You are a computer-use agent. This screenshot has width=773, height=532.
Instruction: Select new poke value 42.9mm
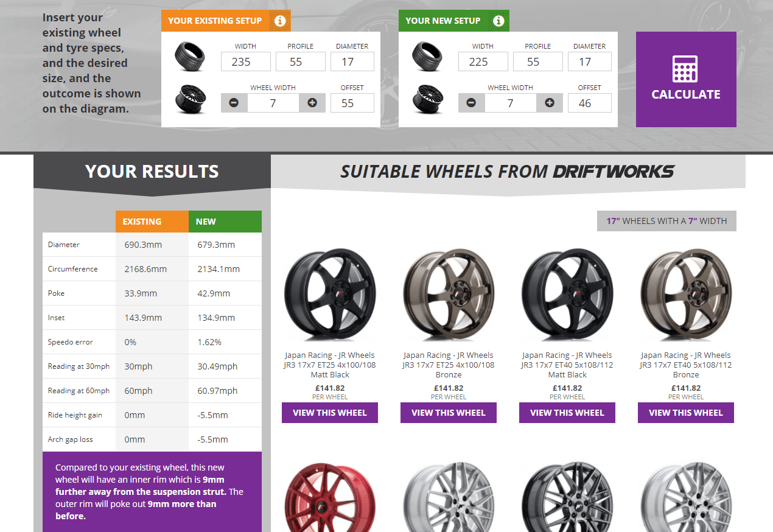coord(214,293)
